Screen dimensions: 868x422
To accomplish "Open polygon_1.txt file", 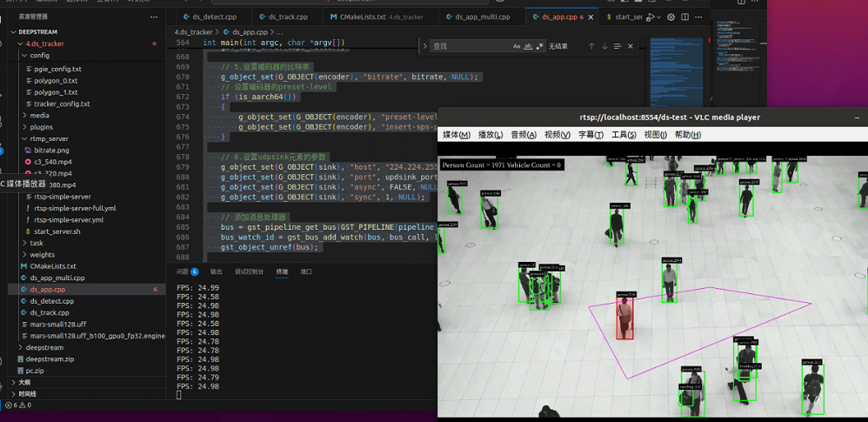I will coord(56,92).
